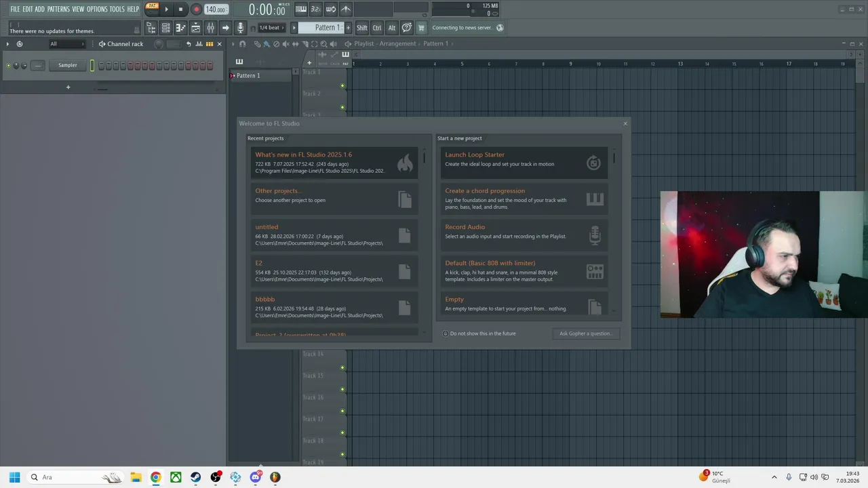
Task: Toggle the countdown before recording icon
Action: tap(316, 9)
